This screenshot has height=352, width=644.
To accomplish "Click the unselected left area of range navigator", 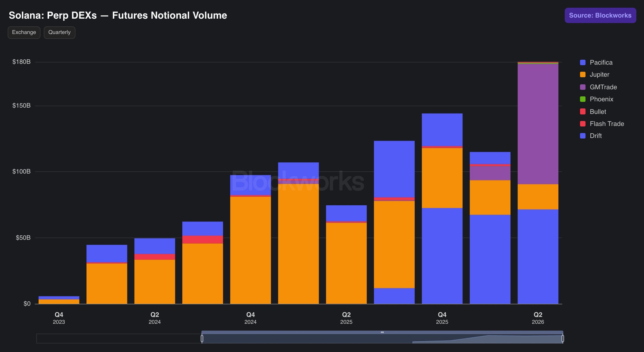I will 119,338.
